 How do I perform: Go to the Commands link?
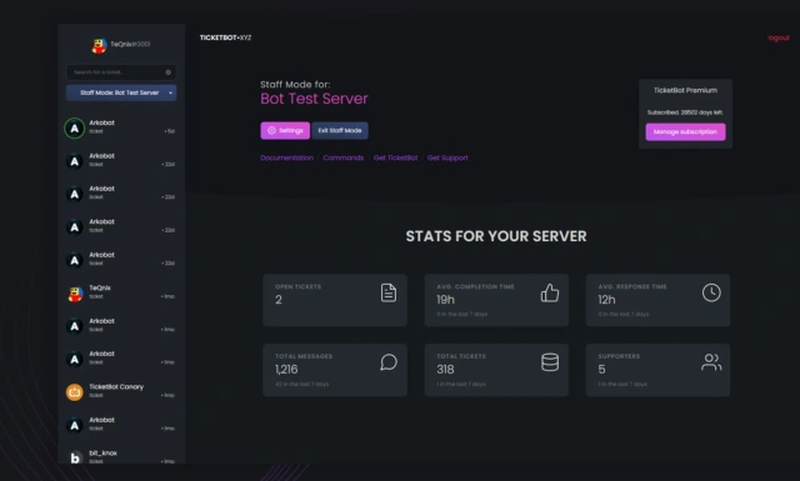click(x=343, y=158)
